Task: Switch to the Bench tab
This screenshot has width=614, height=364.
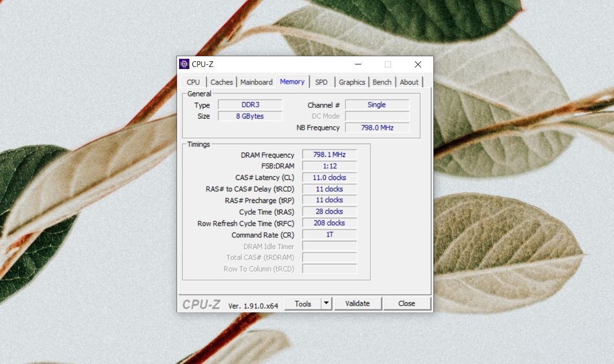Action: (x=382, y=82)
